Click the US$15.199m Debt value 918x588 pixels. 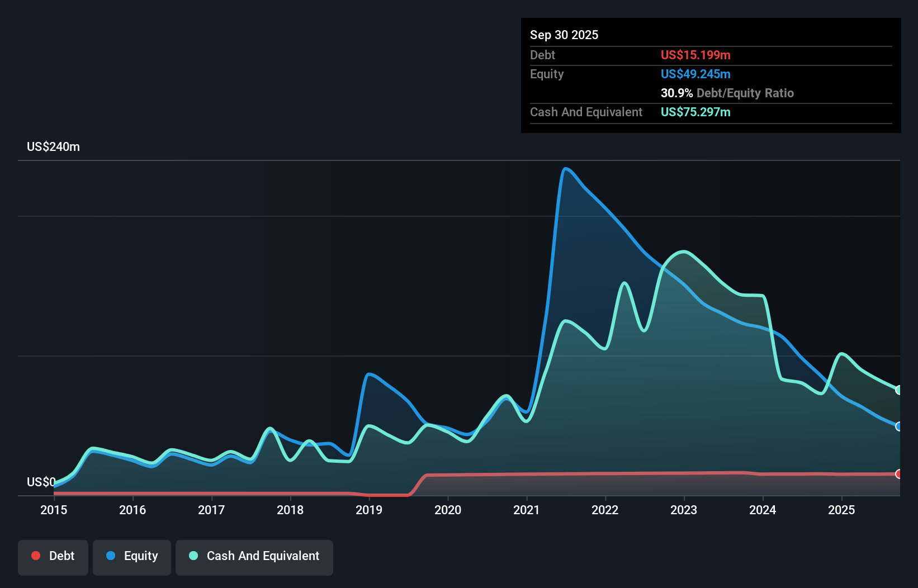tap(695, 55)
